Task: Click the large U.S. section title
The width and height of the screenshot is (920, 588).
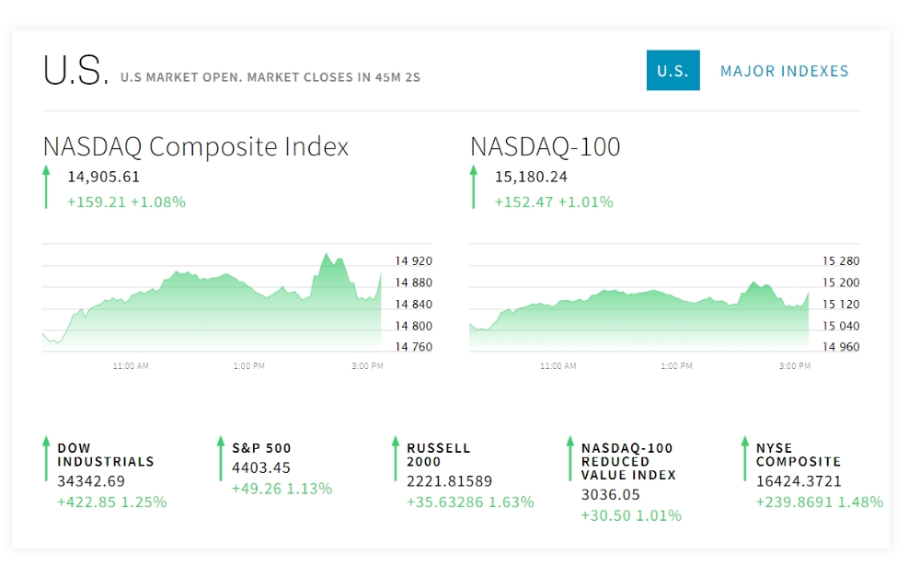Action: coord(75,71)
